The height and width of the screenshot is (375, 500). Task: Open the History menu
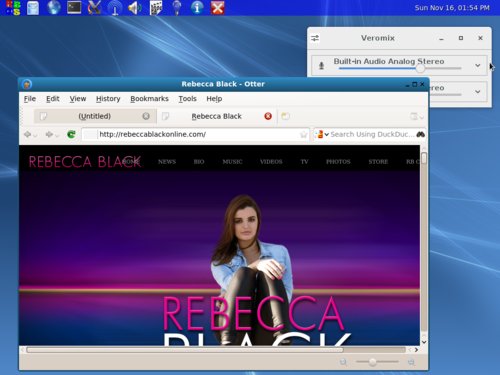[108, 99]
